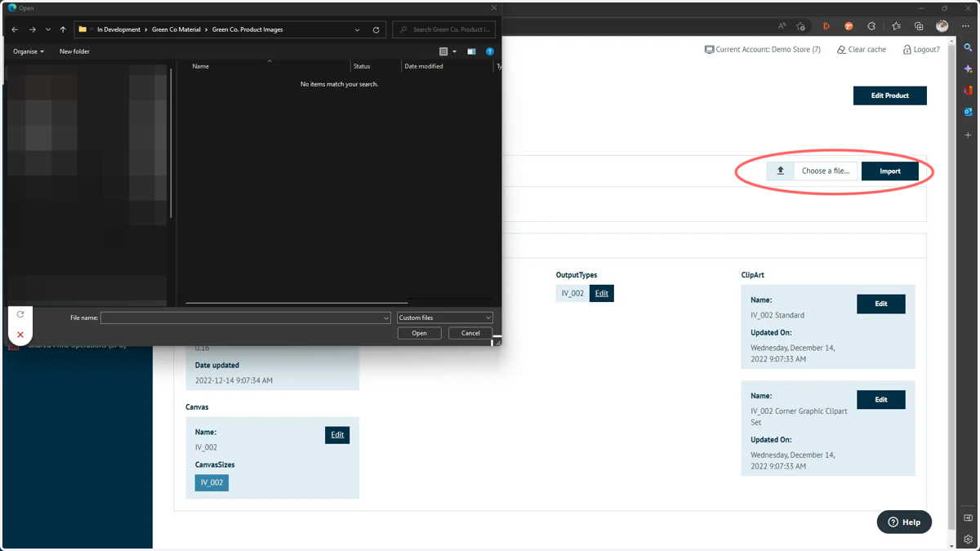Select 'Green Co. Product Images' breadcrumb

click(x=247, y=29)
